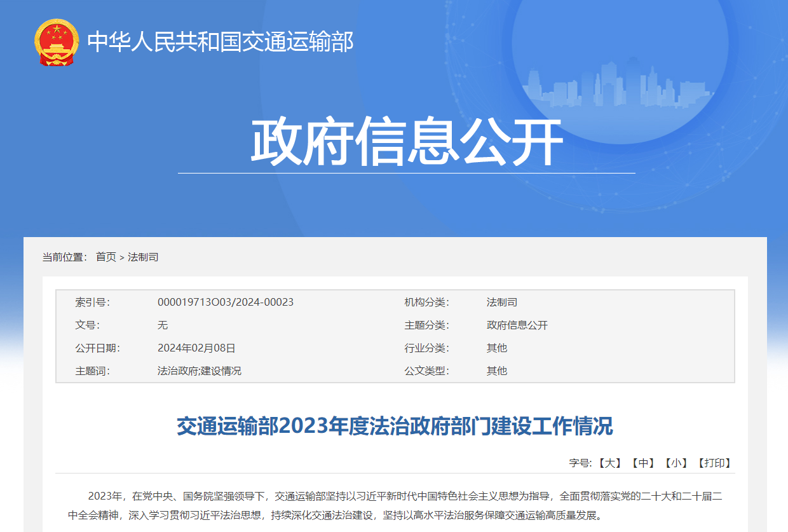Set font size to 小
The image size is (788, 532).
(x=676, y=463)
